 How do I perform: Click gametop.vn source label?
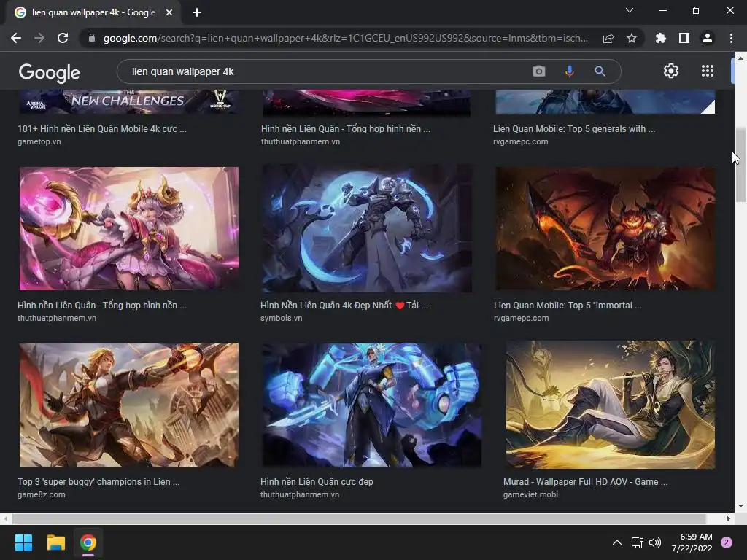[x=39, y=141]
